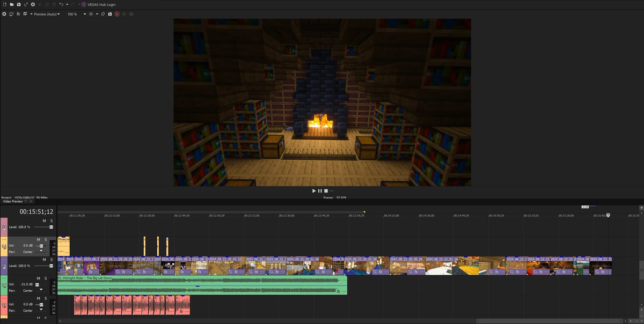The height and width of the screenshot is (324, 644).
Task: Click the orange V icon in preview toolbar
Action: tap(116, 14)
